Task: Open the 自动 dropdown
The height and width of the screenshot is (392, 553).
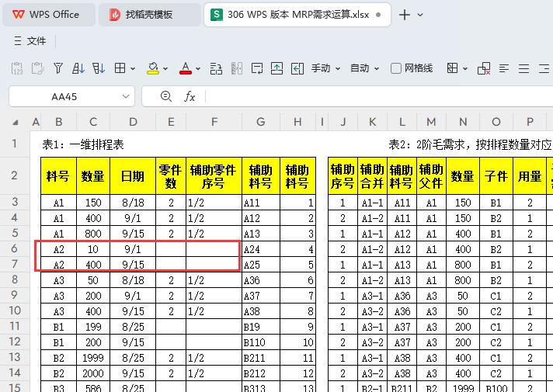Action: tap(364, 68)
